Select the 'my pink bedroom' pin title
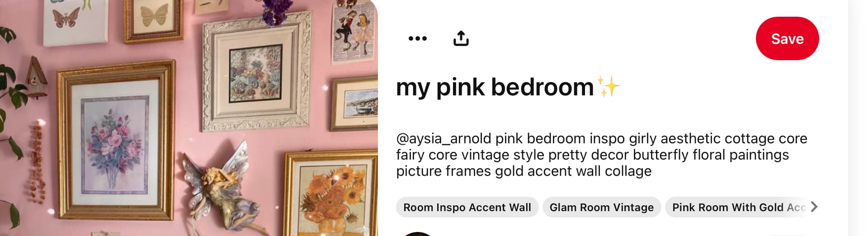The width and height of the screenshot is (868, 236). 495,87
